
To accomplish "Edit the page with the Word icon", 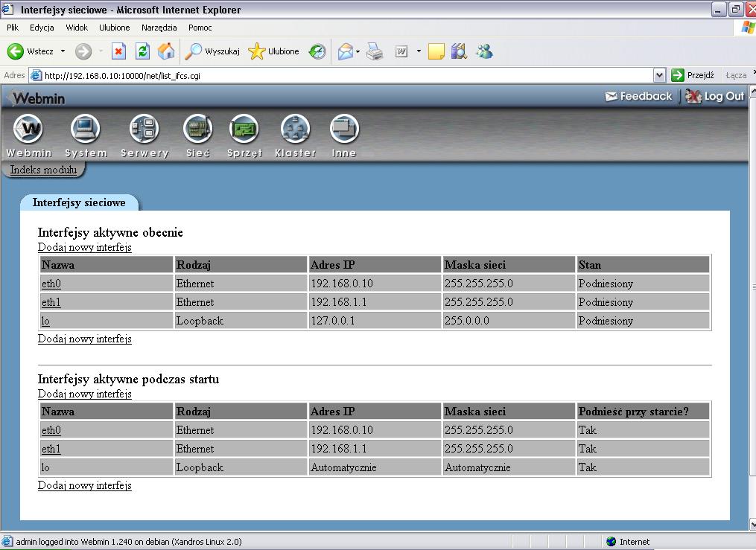I will coord(401,51).
